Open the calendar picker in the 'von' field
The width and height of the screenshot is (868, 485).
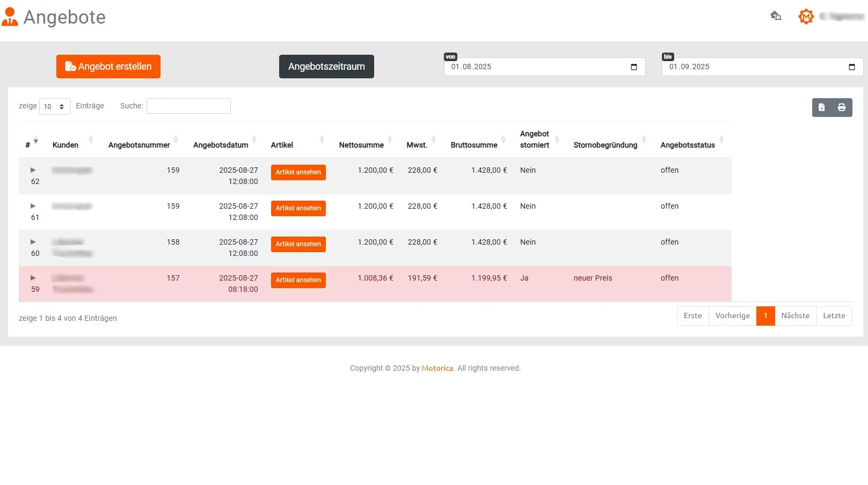pos(634,67)
